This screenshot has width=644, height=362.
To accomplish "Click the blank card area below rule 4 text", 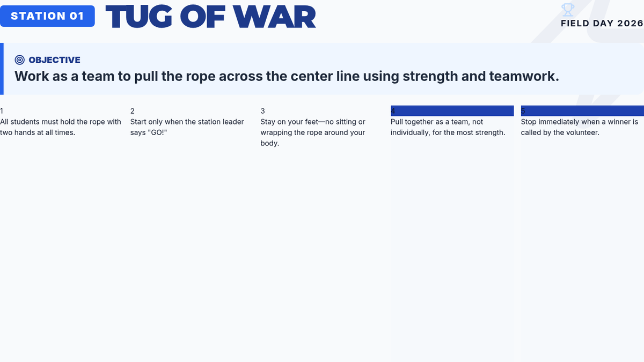I will coord(452,241).
